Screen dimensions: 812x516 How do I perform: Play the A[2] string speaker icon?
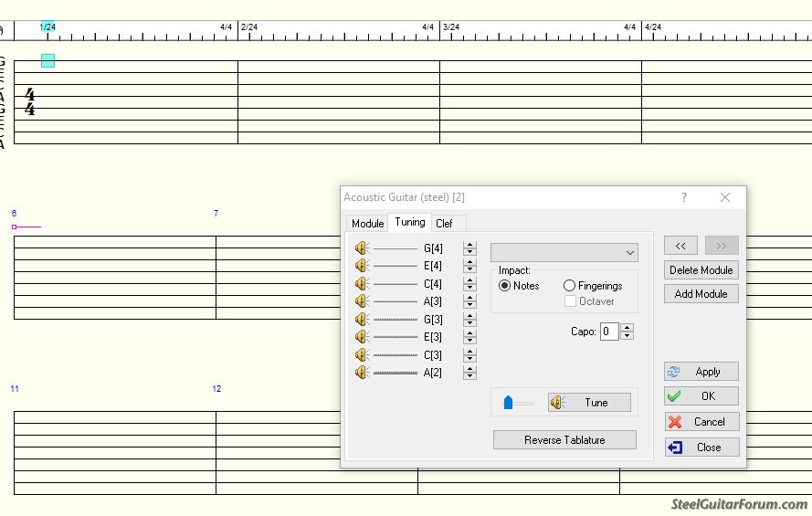[362, 373]
